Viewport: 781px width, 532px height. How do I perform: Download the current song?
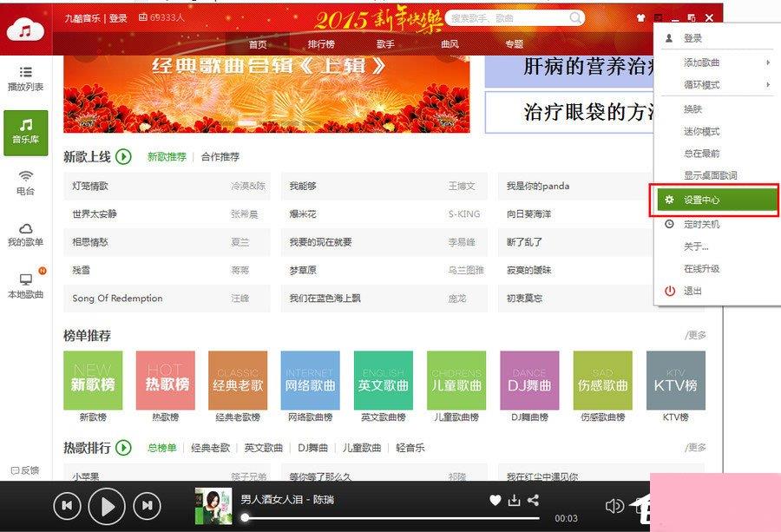click(514, 500)
